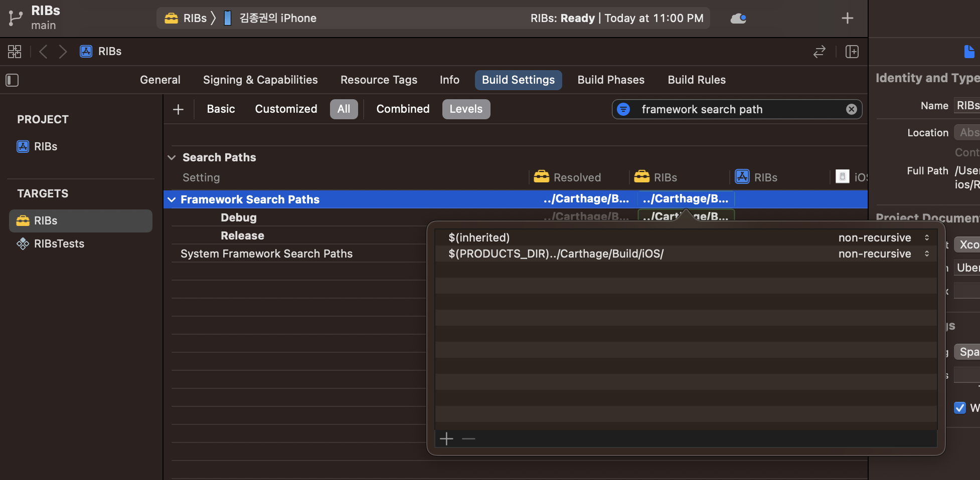This screenshot has height=480, width=980.
Task: Toggle the code review swap arrows icon
Action: pyautogui.click(x=820, y=52)
